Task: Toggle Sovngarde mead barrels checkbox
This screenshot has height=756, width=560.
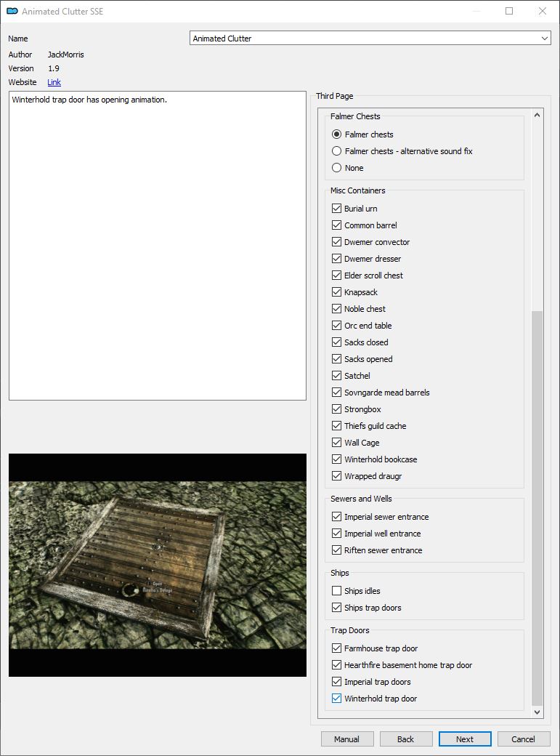Action: click(x=336, y=393)
